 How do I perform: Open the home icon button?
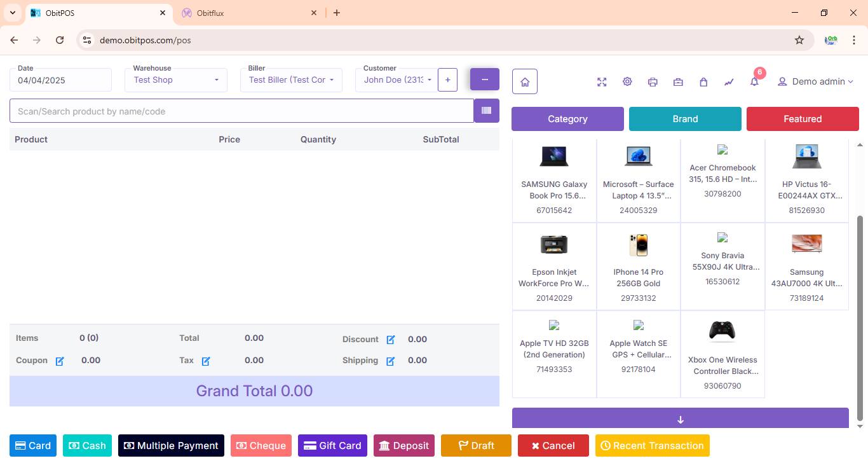pos(525,81)
